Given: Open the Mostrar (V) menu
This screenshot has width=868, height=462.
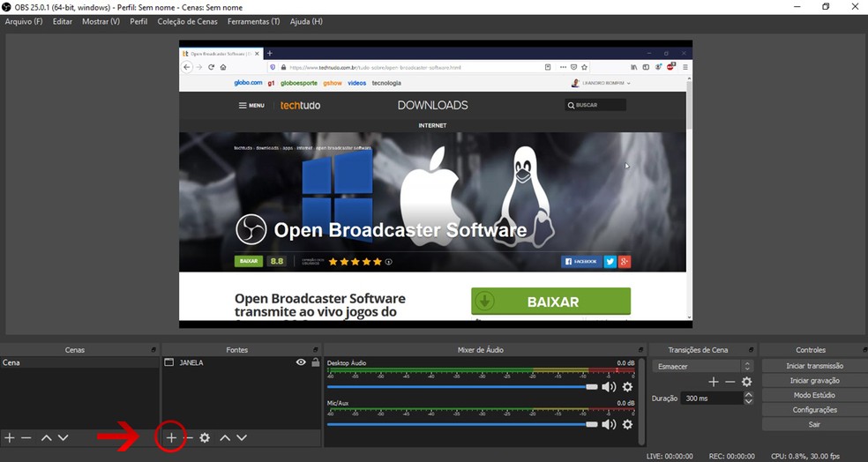Looking at the screenshot, I should coord(101,21).
